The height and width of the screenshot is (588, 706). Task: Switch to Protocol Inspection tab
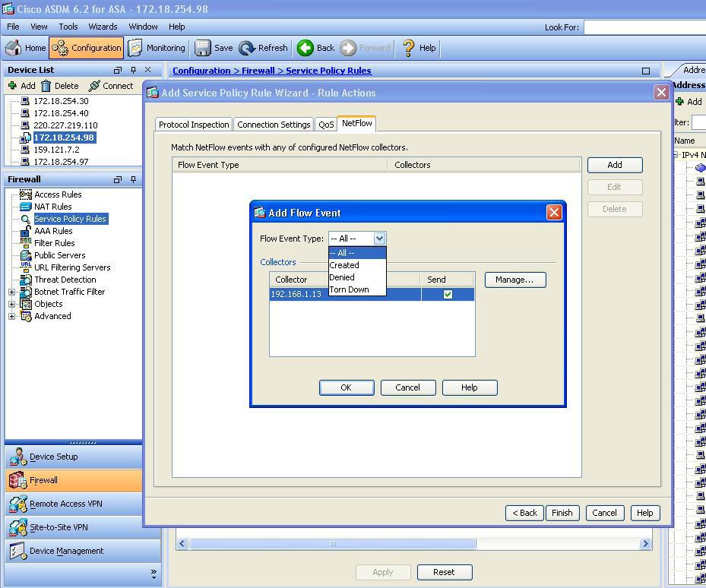(x=194, y=125)
